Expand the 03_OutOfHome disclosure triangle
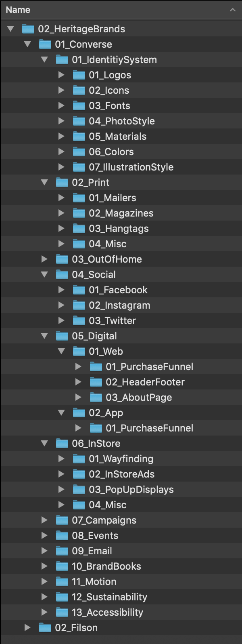 tap(44, 259)
